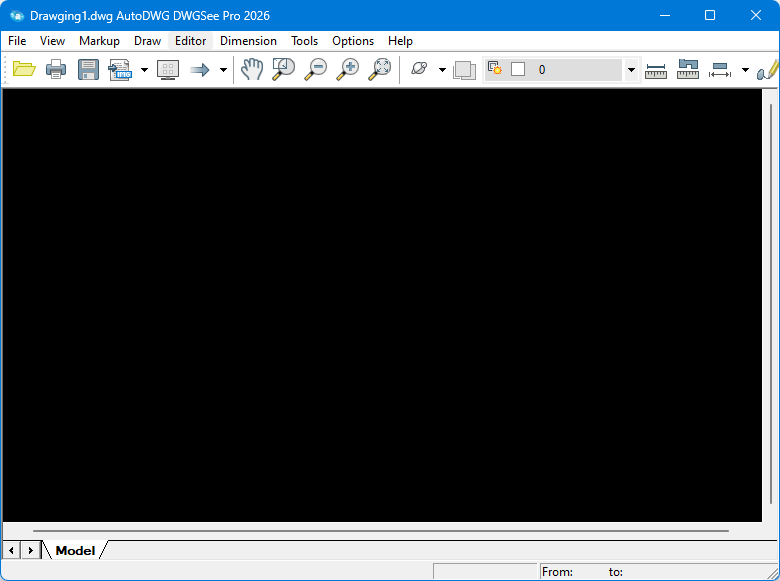Open the Markup menu
The width and height of the screenshot is (780, 581).
pyautogui.click(x=99, y=41)
